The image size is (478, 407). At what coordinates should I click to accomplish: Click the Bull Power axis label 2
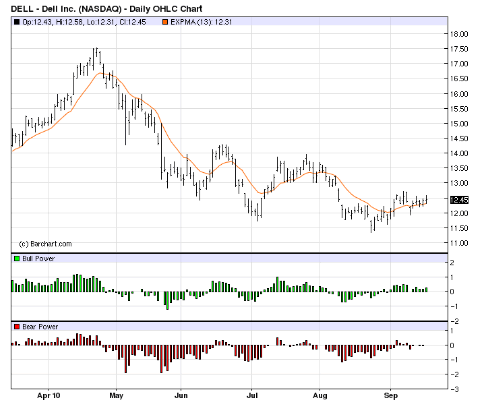click(x=452, y=263)
